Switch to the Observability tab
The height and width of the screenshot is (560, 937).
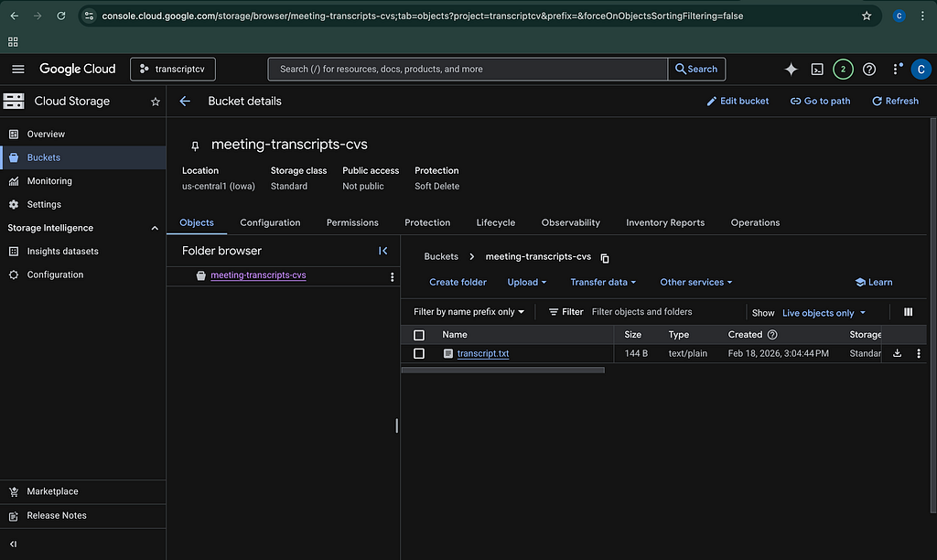571,222
